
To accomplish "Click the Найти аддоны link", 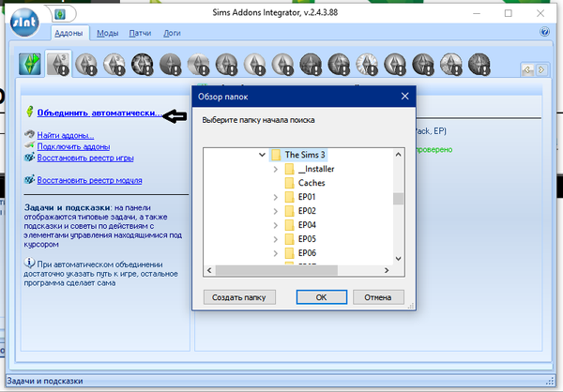I will 66,135.
